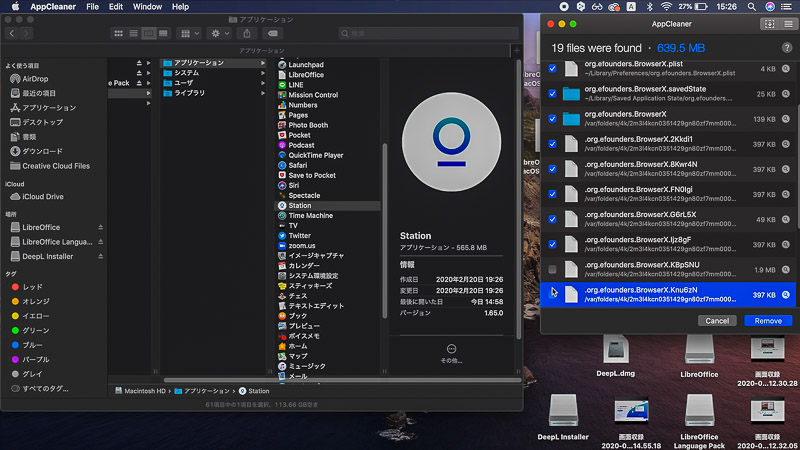The height and width of the screenshot is (450, 800).
Task: Click Cancel button in AppCleaner
Action: pyautogui.click(x=717, y=320)
